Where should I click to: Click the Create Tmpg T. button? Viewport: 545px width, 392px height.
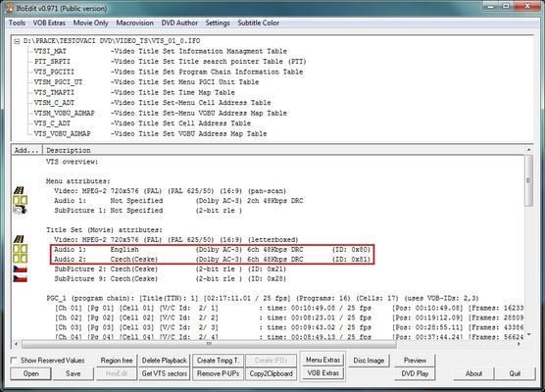218,361
